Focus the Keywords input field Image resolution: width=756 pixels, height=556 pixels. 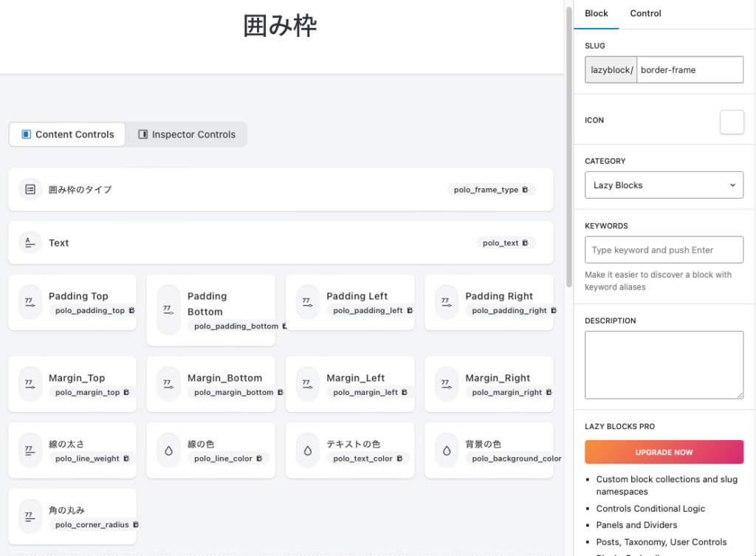click(664, 250)
